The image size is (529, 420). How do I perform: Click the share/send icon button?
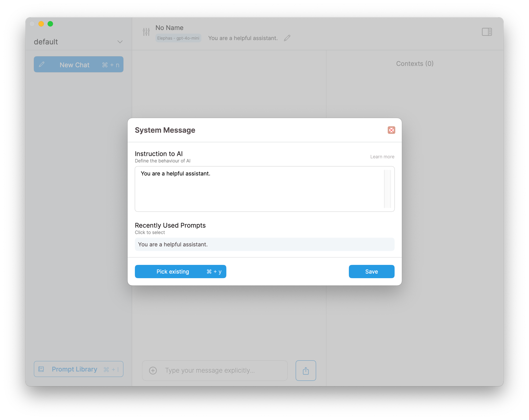306,371
